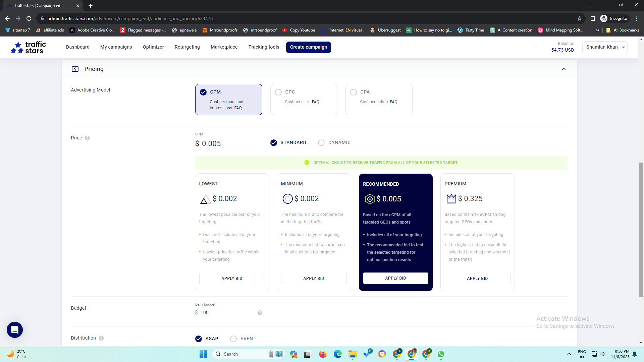Expand hidden bookmarks overflow arrow
Image resolution: width=644 pixels, height=362 pixels.
click(x=598, y=30)
